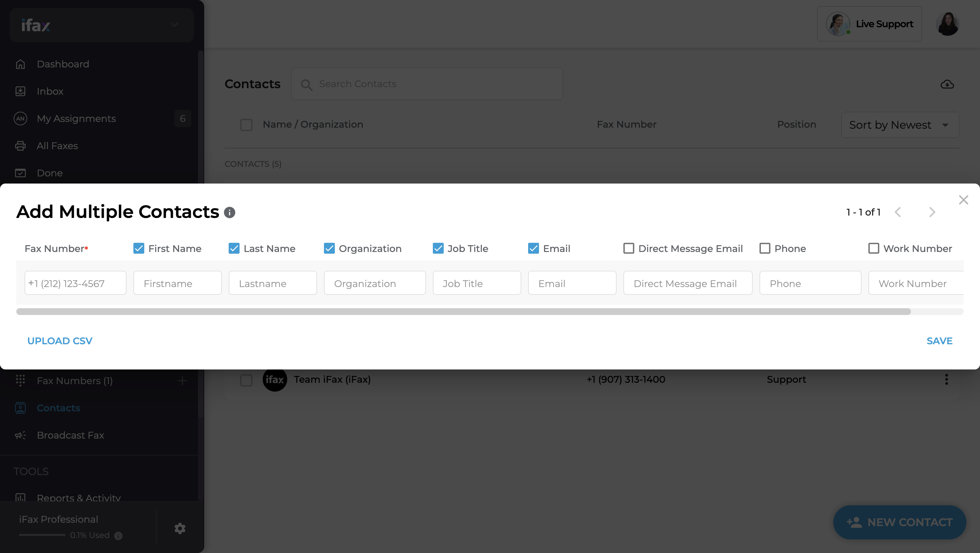This screenshot has height=553, width=980.
Task: Open the Sort by Newest dropdown
Action: tap(899, 124)
